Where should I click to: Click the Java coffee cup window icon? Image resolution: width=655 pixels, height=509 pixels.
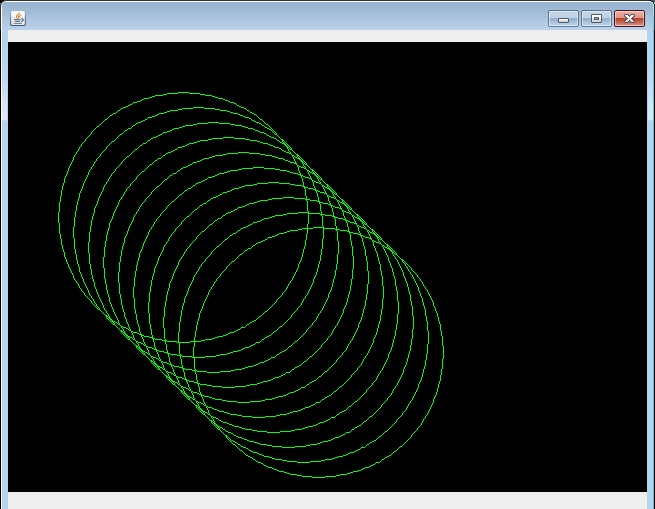pos(18,18)
